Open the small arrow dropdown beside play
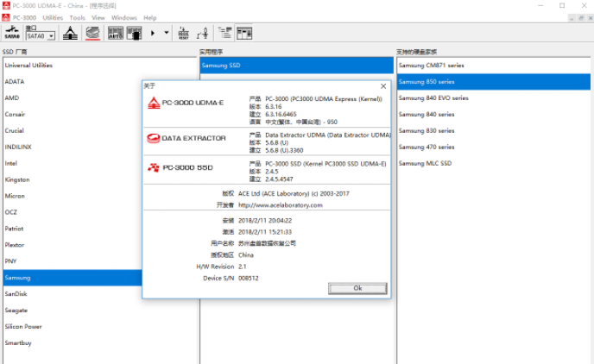Viewport: 594px width, 364px height. coord(167,33)
